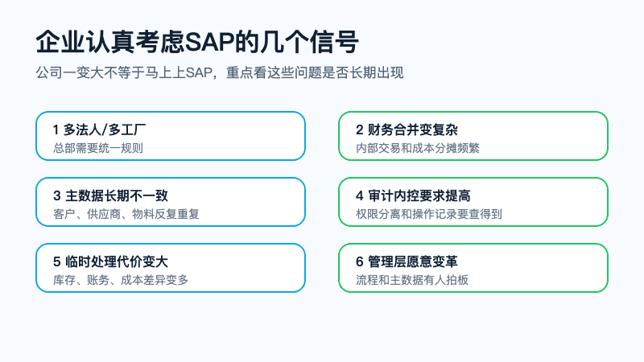The height and width of the screenshot is (362, 644).
Task: Click the heading 管理层愿意变革
Action: [x=413, y=262]
